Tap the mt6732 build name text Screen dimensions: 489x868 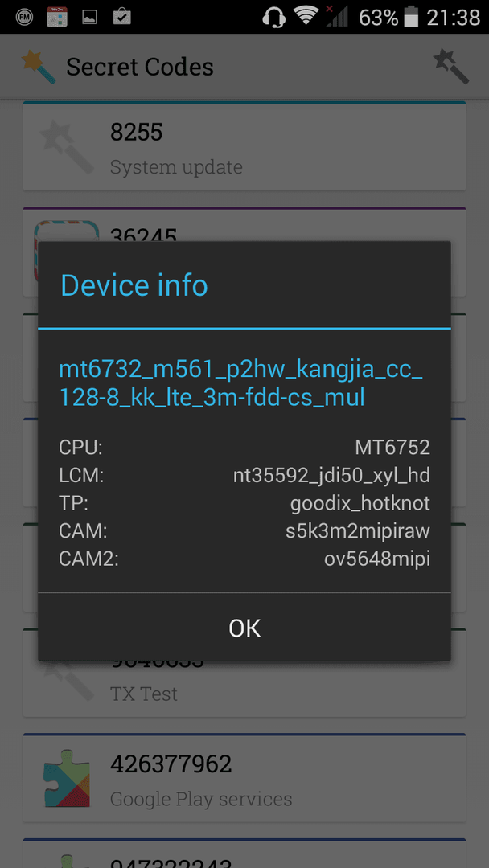(241, 383)
